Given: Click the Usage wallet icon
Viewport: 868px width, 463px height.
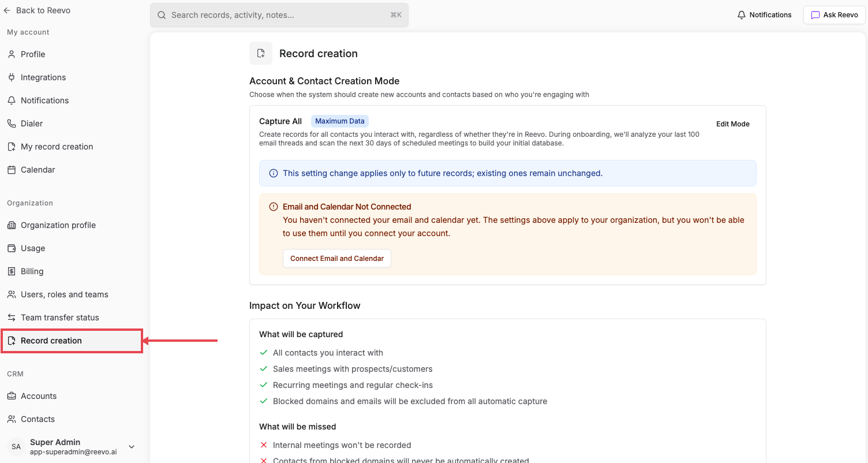Looking at the screenshot, I should coord(12,248).
